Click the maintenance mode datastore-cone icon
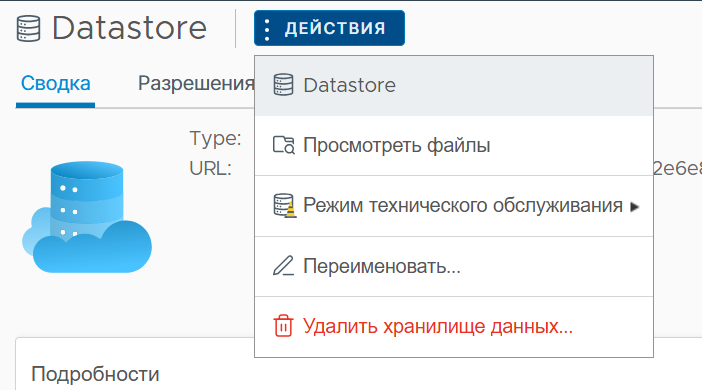The height and width of the screenshot is (390, 702). [285, 206]
